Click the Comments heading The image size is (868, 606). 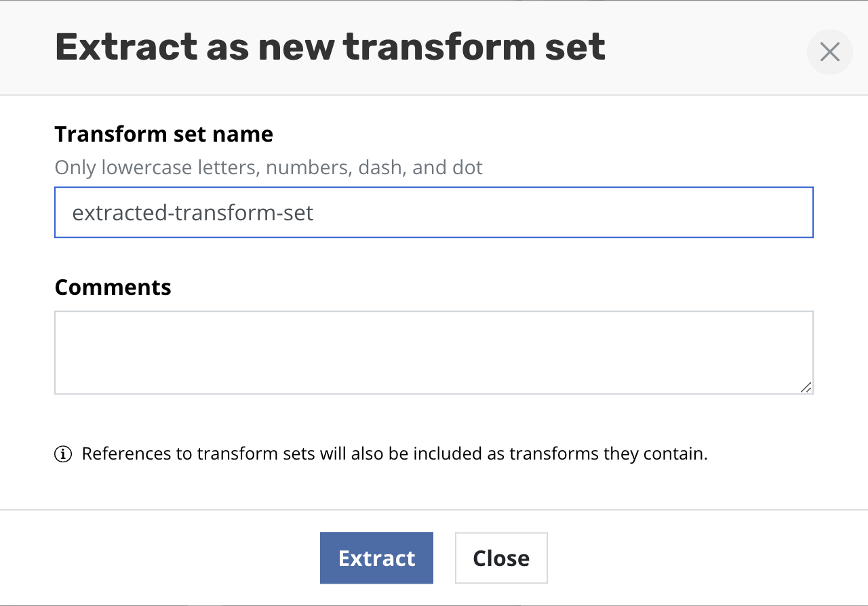113,287
